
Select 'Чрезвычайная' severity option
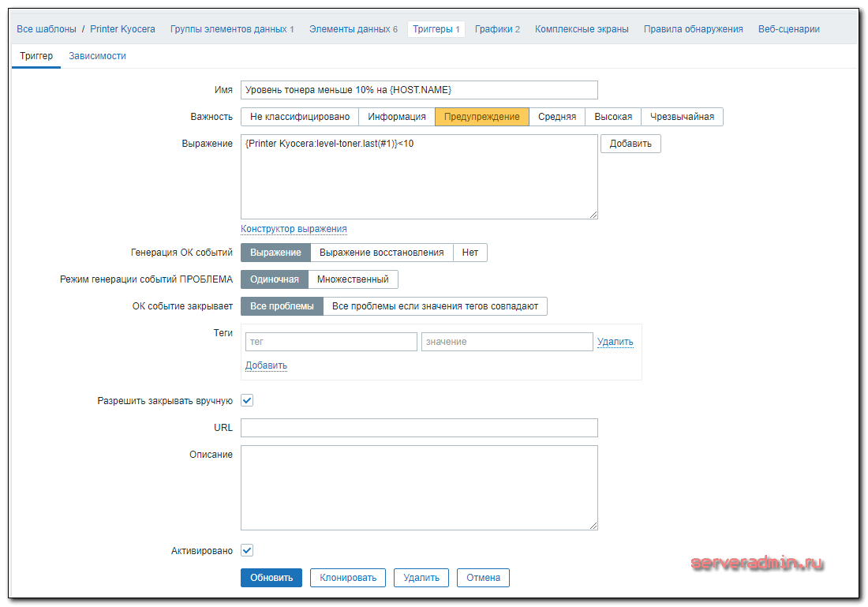coord(682,117)
